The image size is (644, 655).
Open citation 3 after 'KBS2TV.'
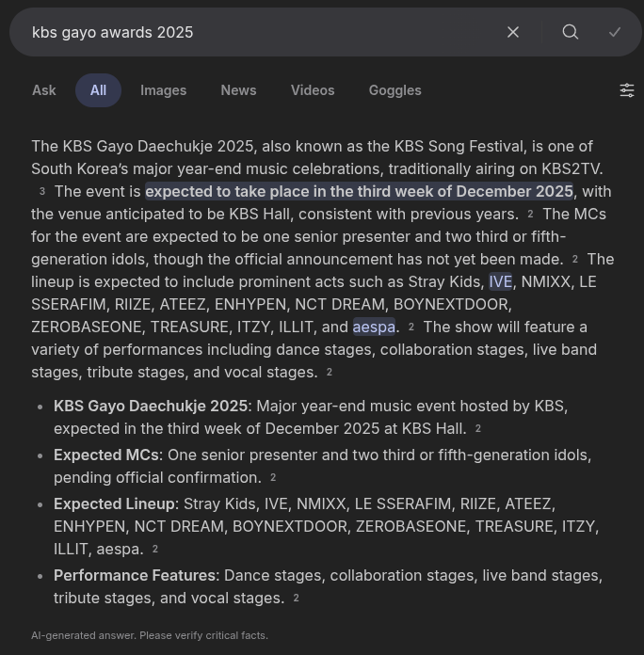tap(41, 191)
